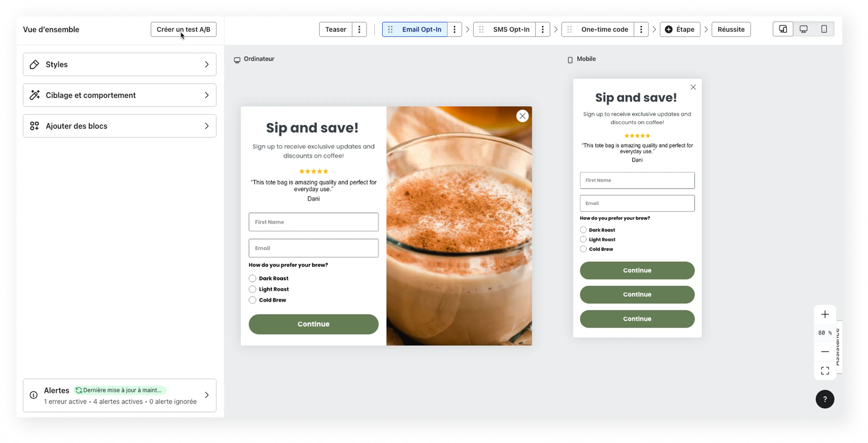
Task: Add a new Étape step
Action: click(680, 29)
